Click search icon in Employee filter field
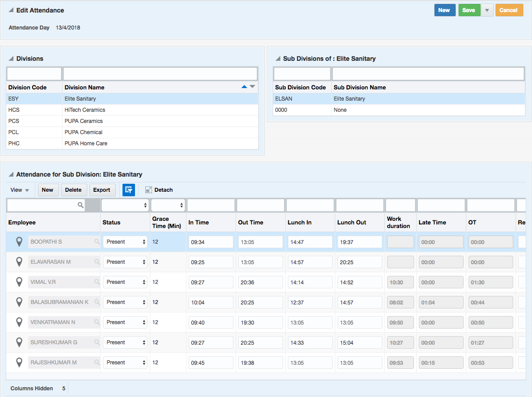Screen dimensions: 532x397 [x=80, y=205]
